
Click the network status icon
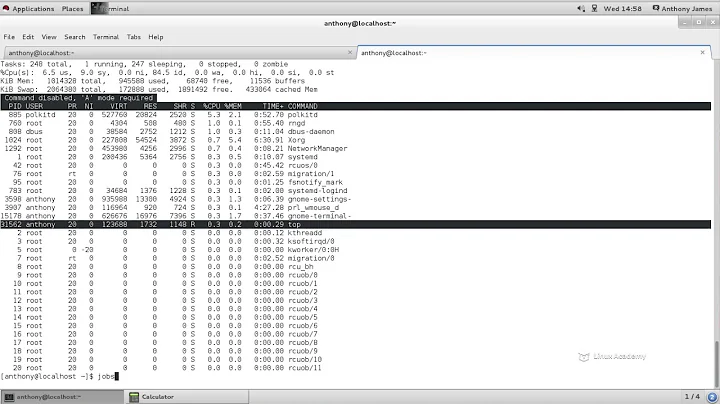click(x=594, y=8)
